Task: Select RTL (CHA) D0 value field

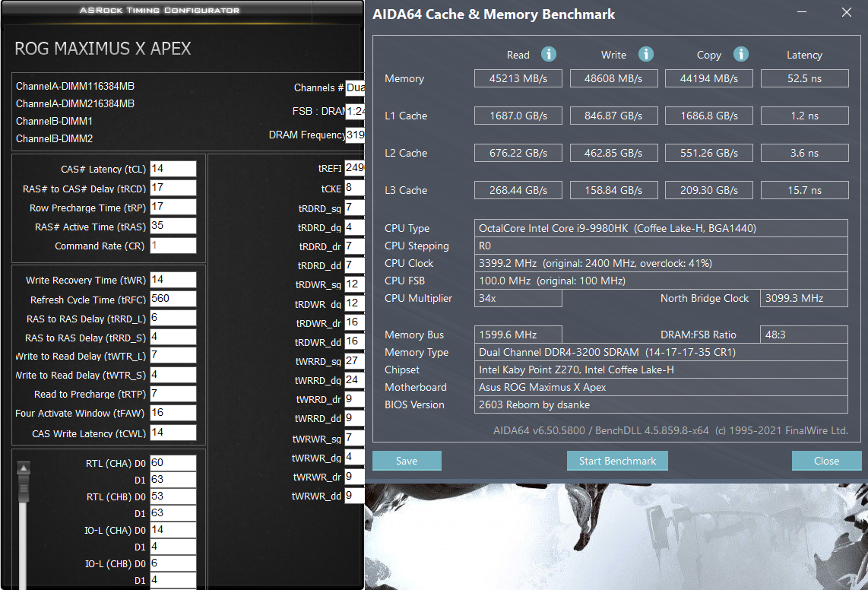Action: 173,463
